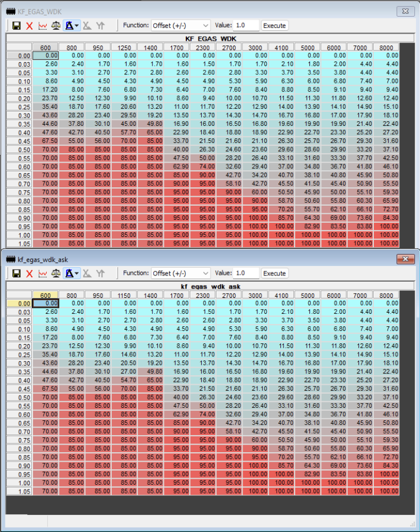Screen dimensions: 420x532
Task: Select cell 74.00 in KF_EGAS_WDK table
Action: tap(203, 167)
